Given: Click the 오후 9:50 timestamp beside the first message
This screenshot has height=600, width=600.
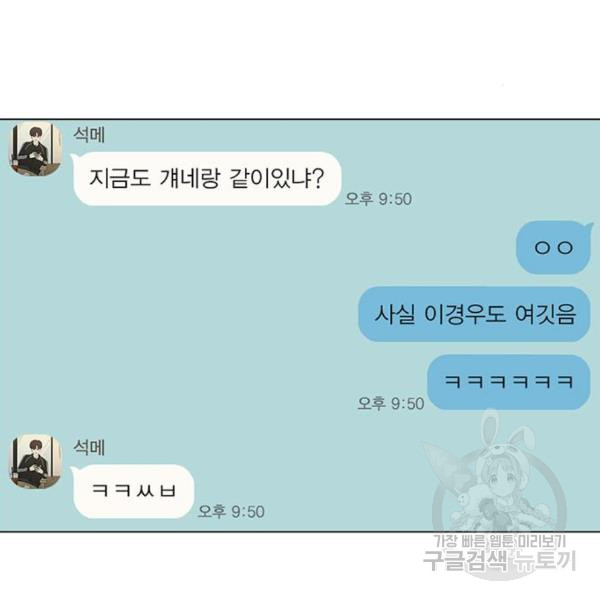Looking at the screenshot, I should tap(378, 199).
